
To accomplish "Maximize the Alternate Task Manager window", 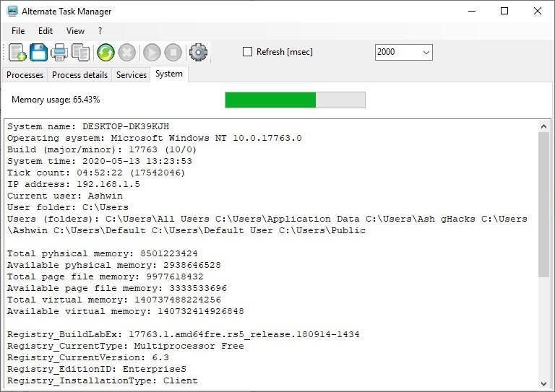I will [504, 11].
